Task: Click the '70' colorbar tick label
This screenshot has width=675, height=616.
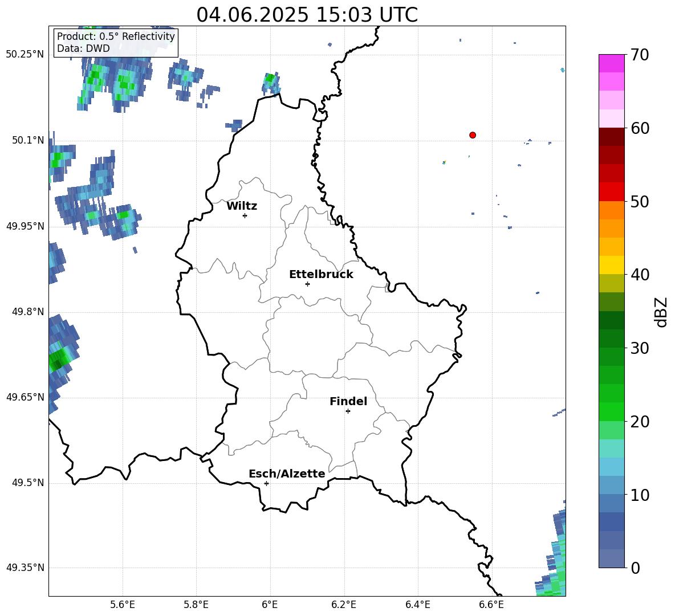Action: [640, 55]
